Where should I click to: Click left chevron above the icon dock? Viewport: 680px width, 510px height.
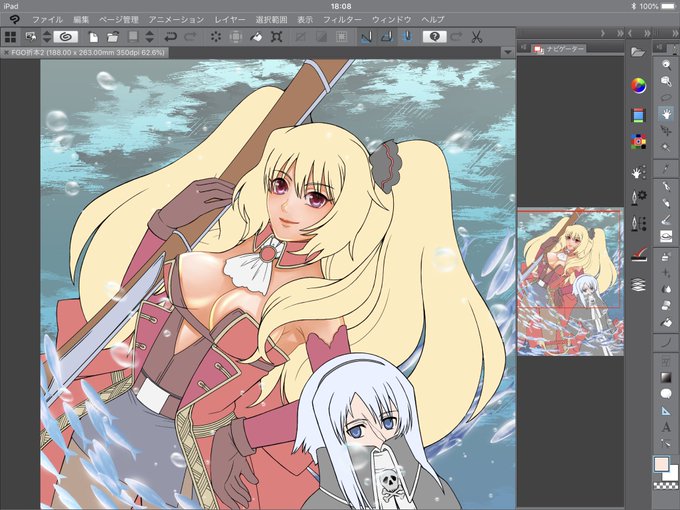click(630, 33)
